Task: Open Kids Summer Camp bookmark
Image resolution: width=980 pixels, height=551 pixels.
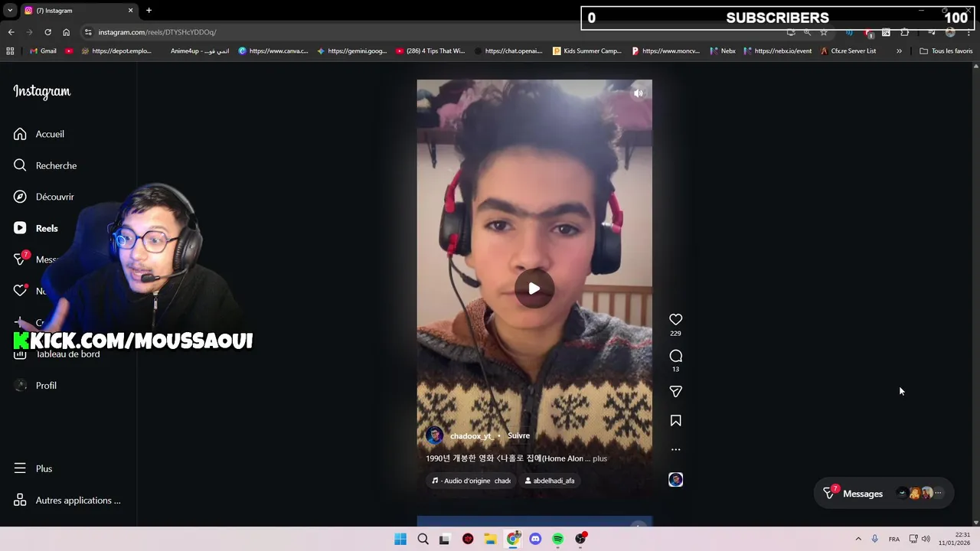Action: click(x=586, y=51)
